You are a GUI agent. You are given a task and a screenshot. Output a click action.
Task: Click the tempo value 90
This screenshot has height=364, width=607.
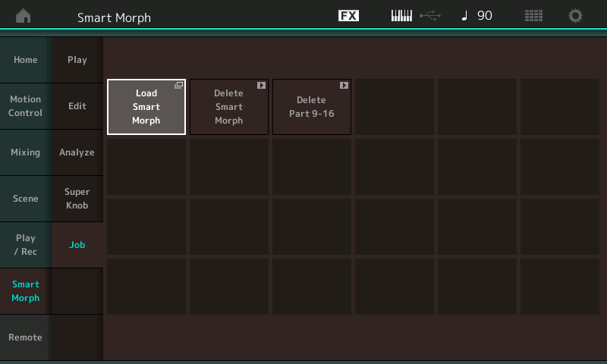pyautogui.click(x=485, y=16)
